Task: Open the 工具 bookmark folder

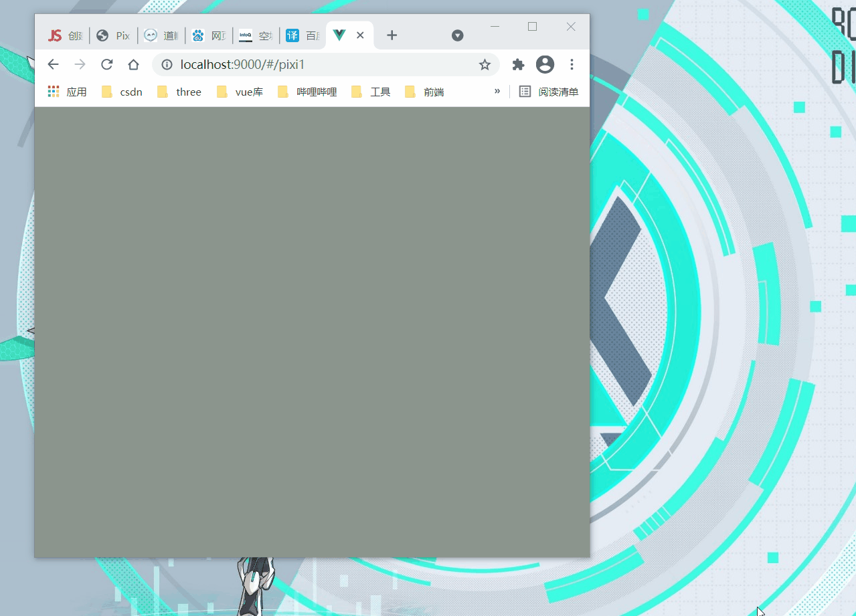Action: 371,92
